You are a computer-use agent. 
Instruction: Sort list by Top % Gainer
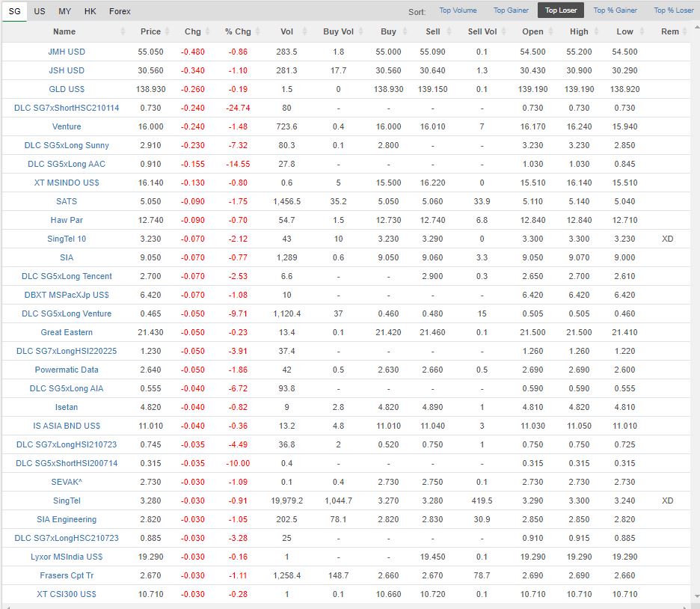tap(615, 10)
